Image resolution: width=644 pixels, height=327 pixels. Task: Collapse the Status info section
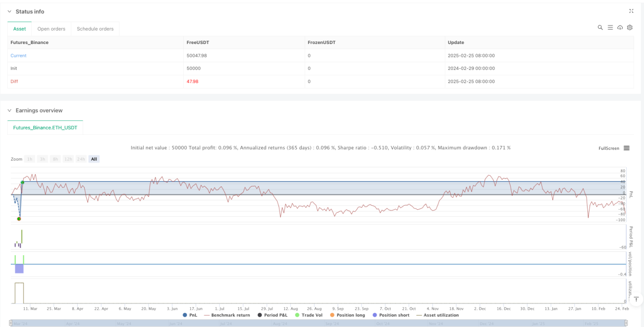[x=9, y=11]
